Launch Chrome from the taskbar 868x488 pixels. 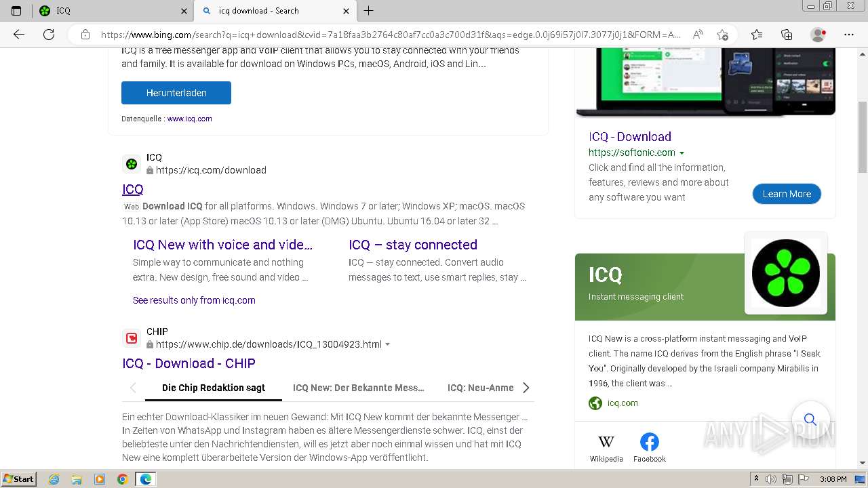(122, 479)
